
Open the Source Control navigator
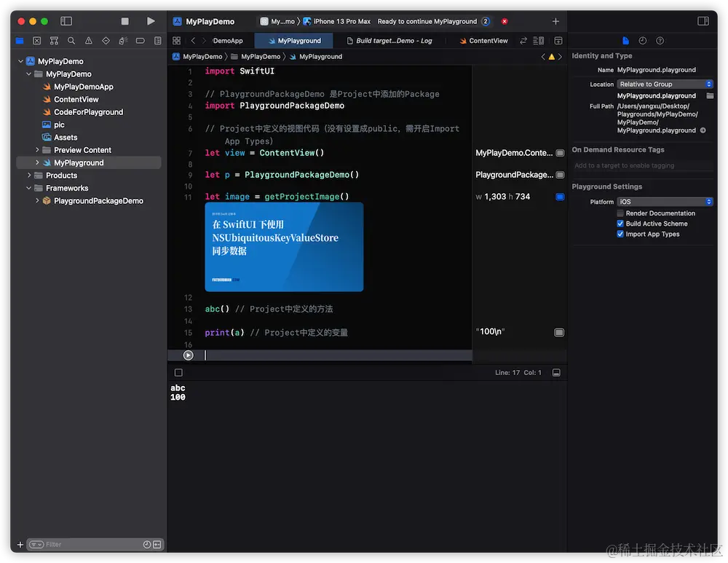coord(36,41)
